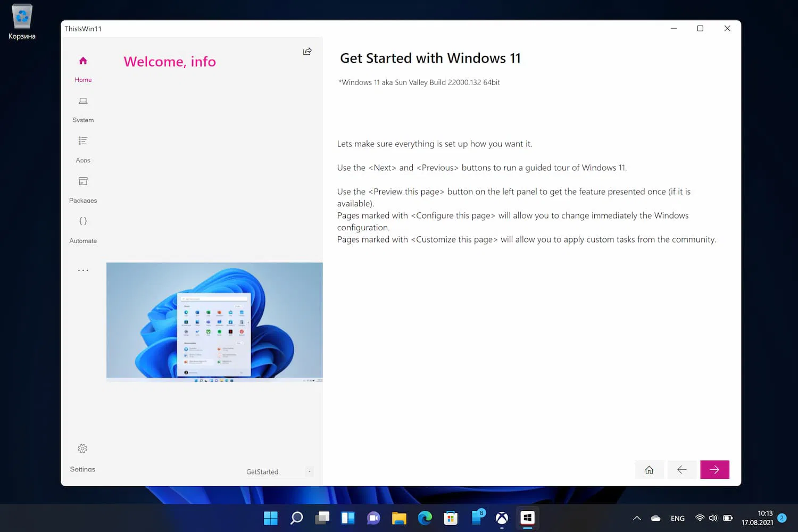
Task: Open the Packages section
Action: coord(83,190)
